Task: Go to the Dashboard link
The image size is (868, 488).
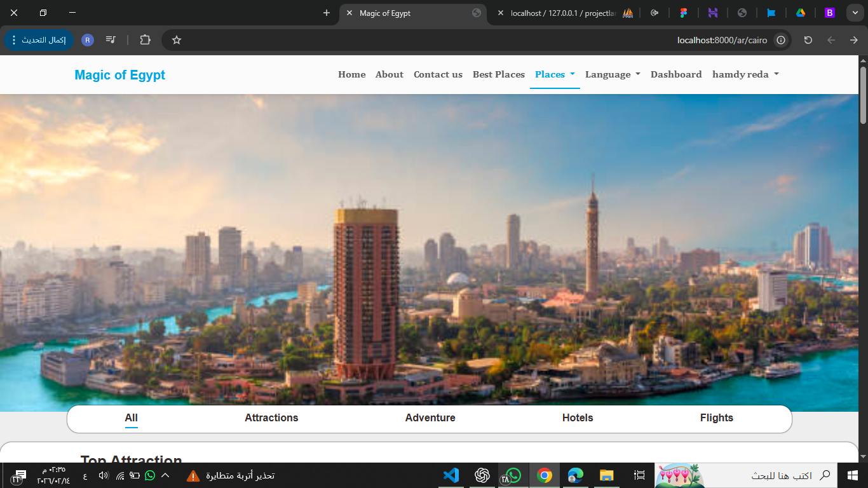Action: 676,74
